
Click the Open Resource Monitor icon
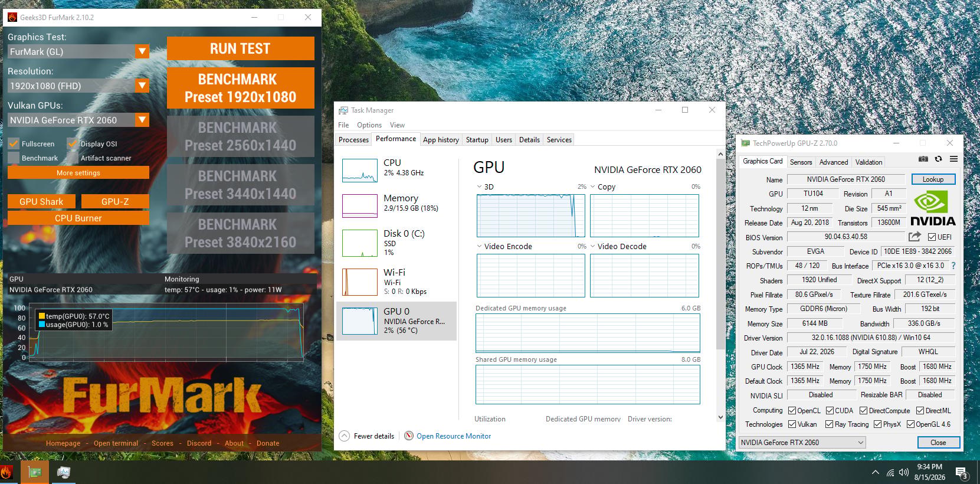coord(409,436)
